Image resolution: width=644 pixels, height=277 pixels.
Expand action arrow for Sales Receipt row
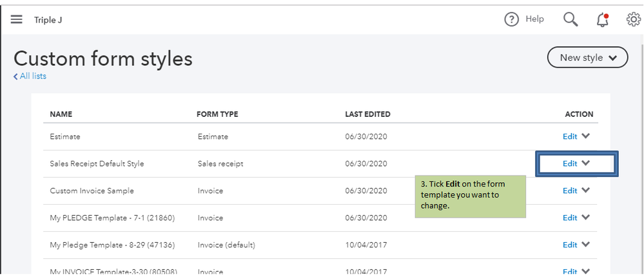pyautogui.click(x=586, y=163)
